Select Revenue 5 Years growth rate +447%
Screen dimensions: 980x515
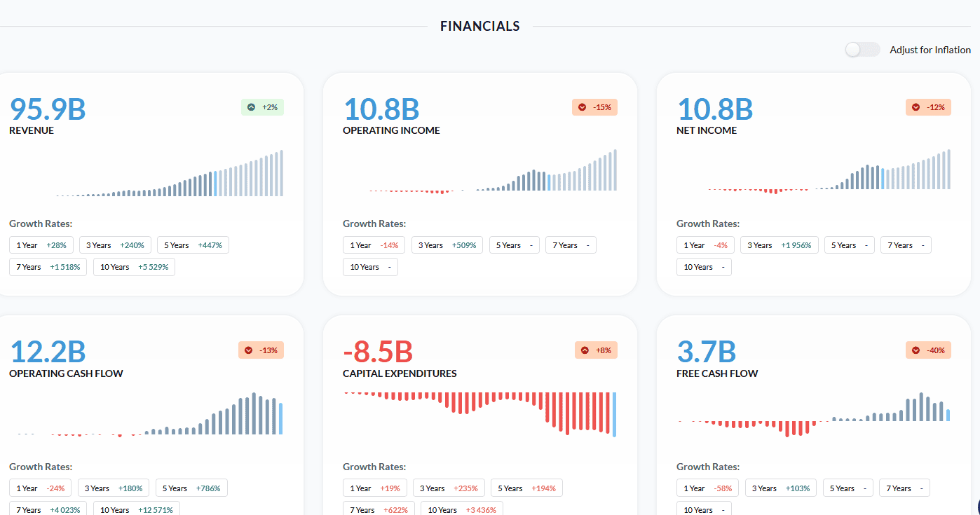click(193, 245)
